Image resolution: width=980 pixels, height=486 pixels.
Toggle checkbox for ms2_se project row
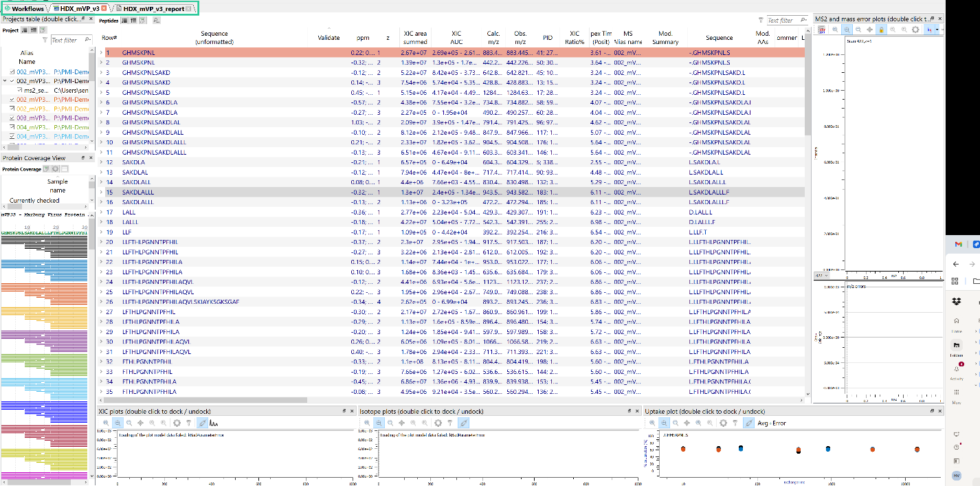pos(19,90)
